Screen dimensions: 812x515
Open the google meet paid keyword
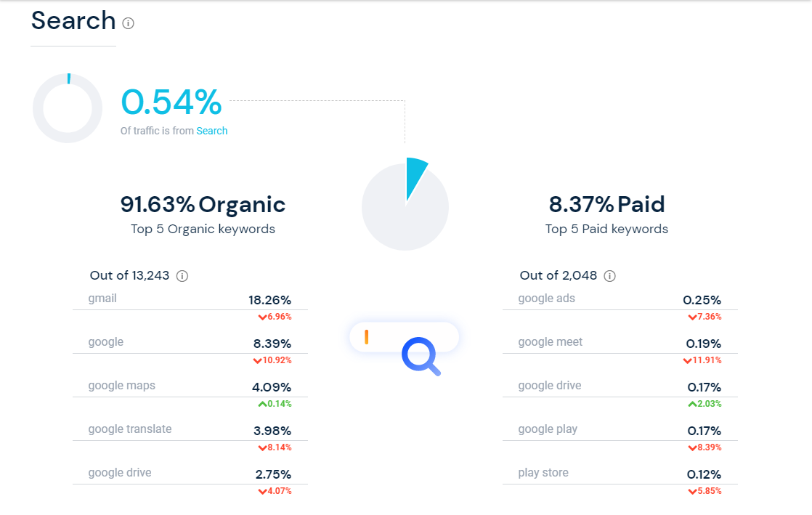click(550, 342)
